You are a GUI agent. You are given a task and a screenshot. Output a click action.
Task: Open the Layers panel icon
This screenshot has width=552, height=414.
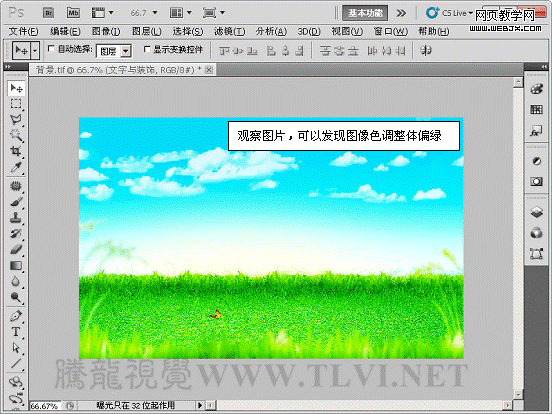coord(537,212)
